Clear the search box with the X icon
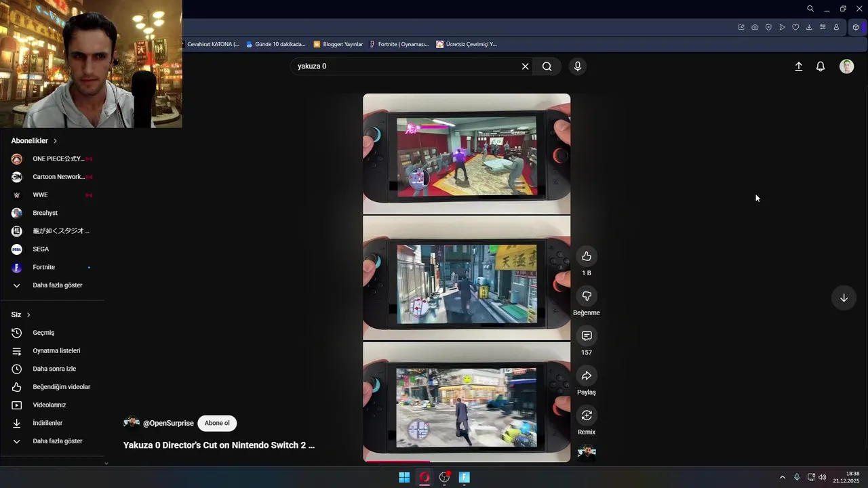Viewport: 868px width, 488px height. [x=525, y=66]
